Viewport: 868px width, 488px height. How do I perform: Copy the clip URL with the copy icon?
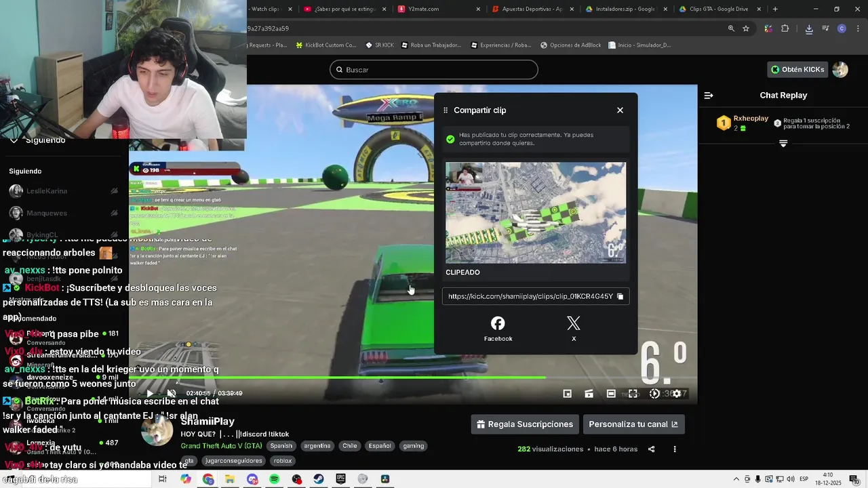point(620,296)
